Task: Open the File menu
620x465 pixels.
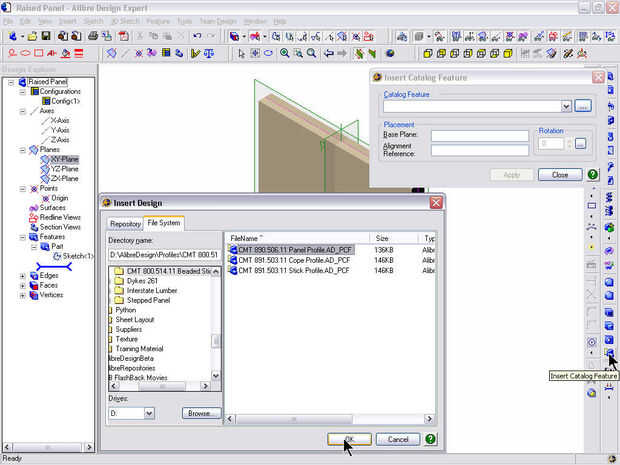Action: (8, 21)
